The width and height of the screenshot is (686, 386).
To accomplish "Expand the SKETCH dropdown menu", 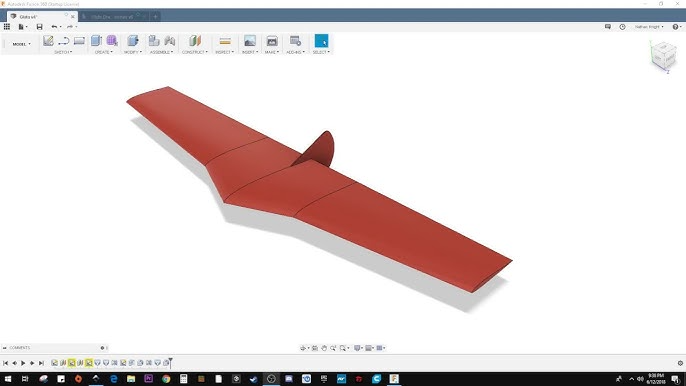I will 63,52.
